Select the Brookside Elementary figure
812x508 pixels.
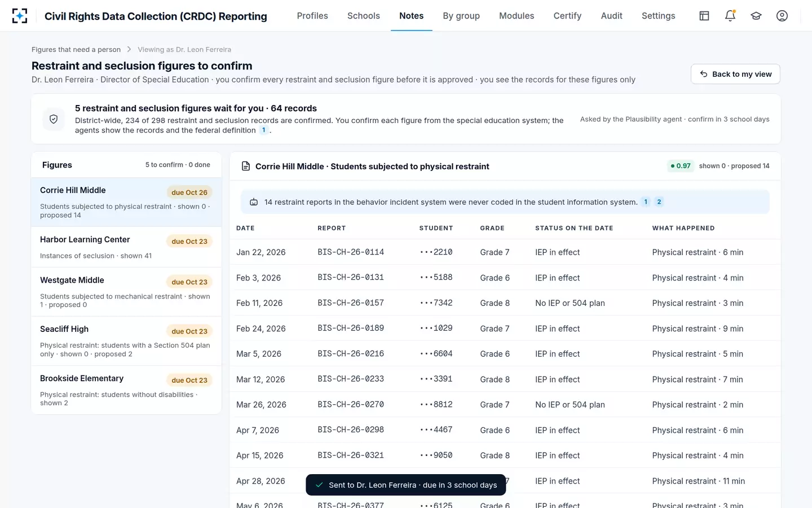click(126, 390)
